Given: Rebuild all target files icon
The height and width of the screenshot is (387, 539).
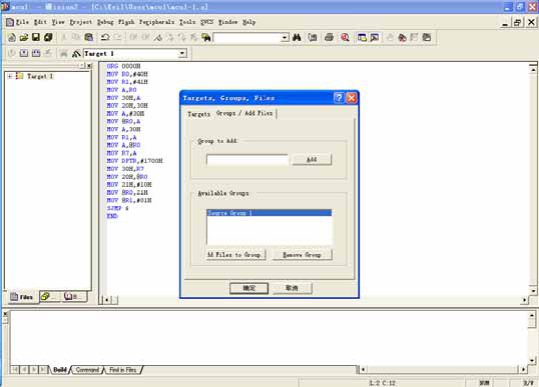Looking at the screenshot, I should 36,53.
